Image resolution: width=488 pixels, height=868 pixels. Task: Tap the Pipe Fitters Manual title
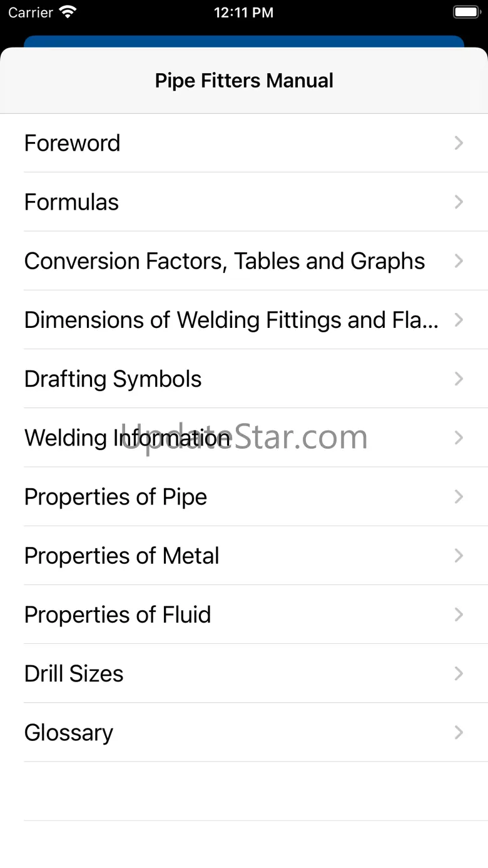click(x=244, y=81)
